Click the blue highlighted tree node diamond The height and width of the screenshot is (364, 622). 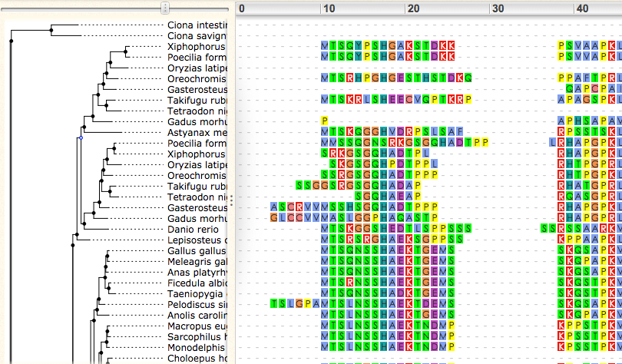coord(81,138)
